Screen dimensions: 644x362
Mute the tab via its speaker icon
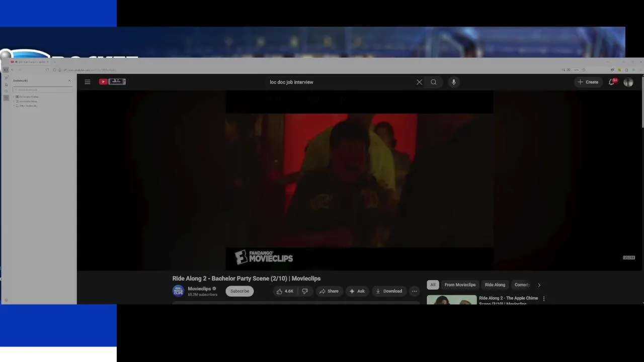click(16, 62)
